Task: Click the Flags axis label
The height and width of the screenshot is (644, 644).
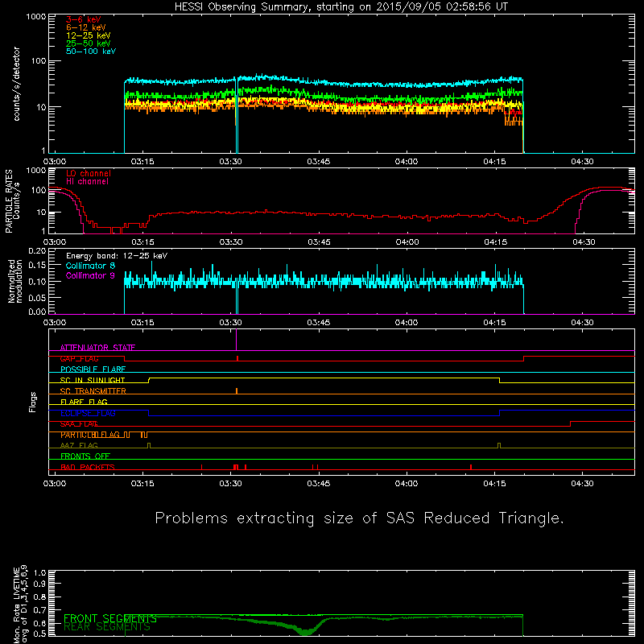Action: (33, 402)
